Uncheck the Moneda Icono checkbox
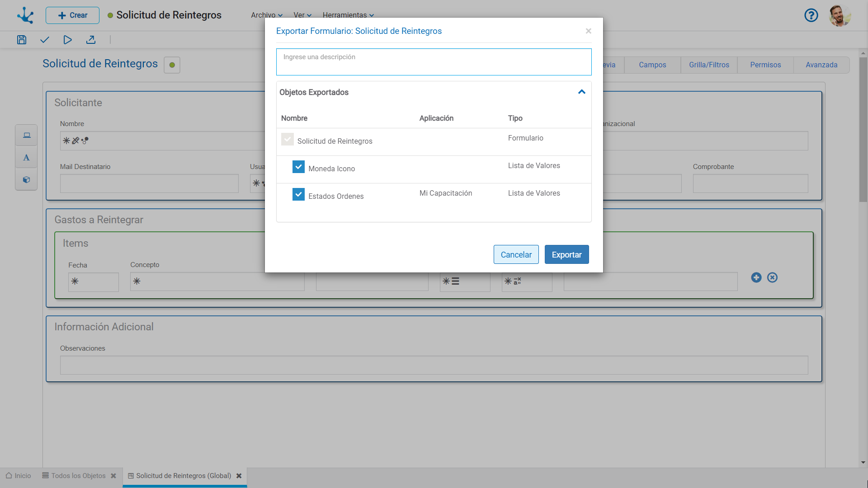The height and width of the screenshot is (488, 868). 298,167
